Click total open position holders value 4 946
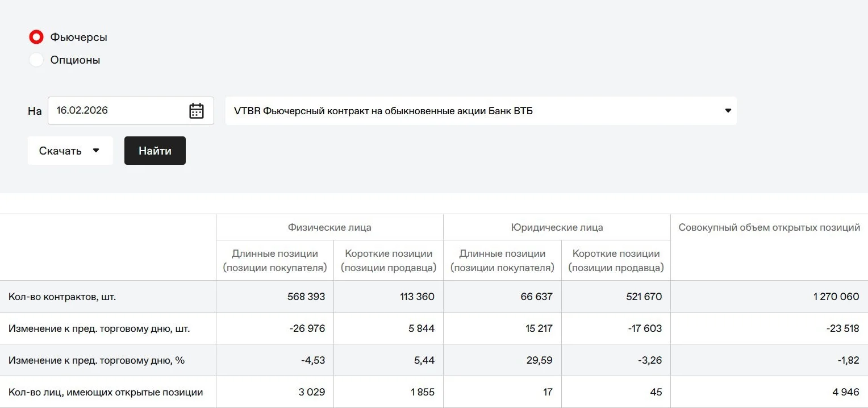Screen dimensions: 868x408 pos(846,392)
